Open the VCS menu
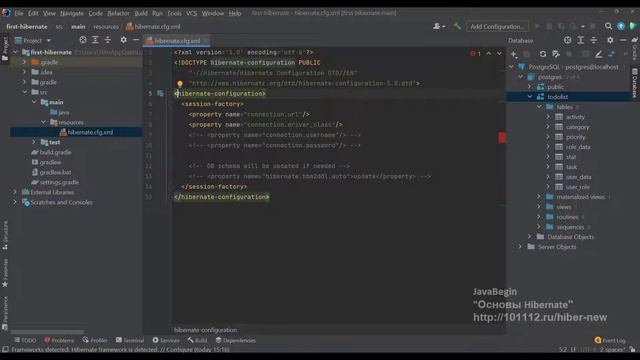The width and height of the screenshot is (640, 360). (191, 13)
